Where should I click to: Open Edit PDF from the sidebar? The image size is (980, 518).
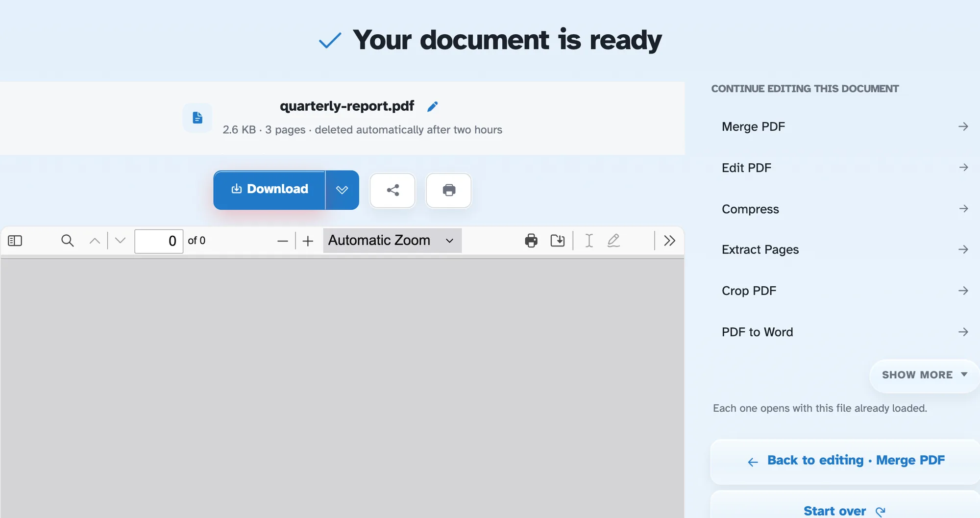(844, 168)
